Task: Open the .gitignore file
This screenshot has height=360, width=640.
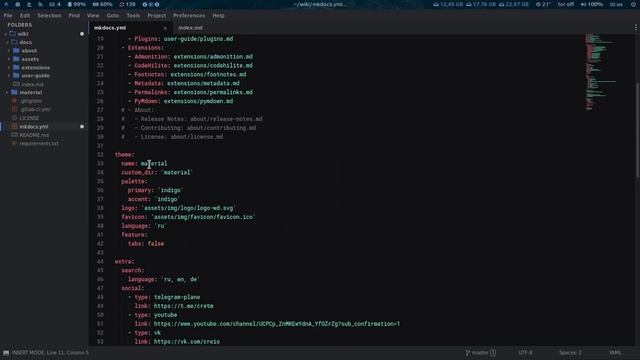Action: coord(31,101)
